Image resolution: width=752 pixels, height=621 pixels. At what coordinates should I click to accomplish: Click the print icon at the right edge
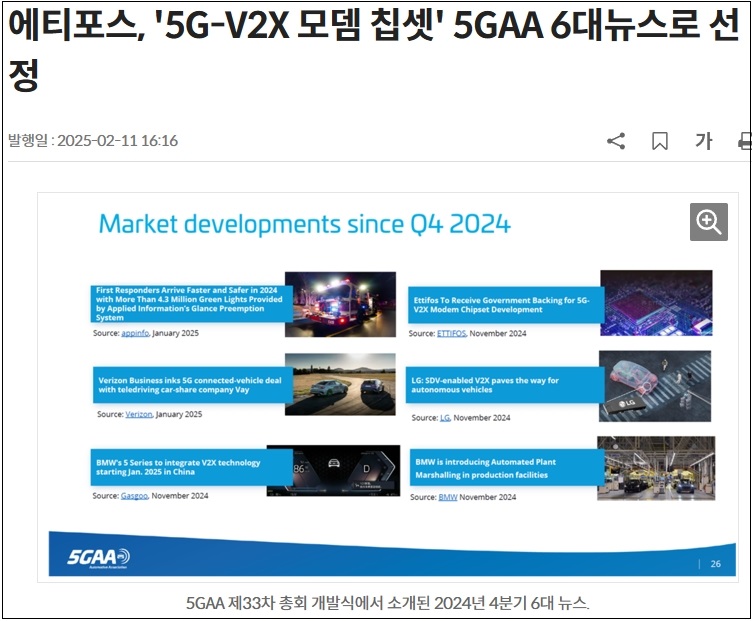tap(745, 141)
